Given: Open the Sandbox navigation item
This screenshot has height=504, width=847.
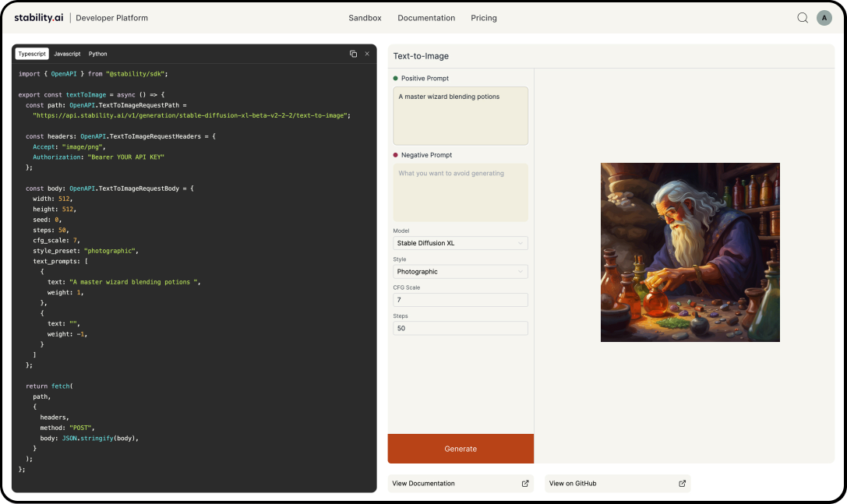Looking at the screenshot, I should 365,18.
